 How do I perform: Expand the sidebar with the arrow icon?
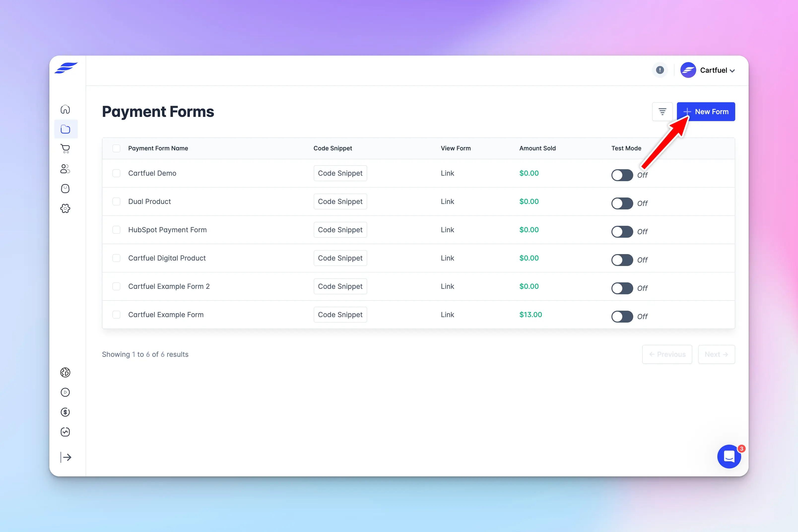point(66,457)
